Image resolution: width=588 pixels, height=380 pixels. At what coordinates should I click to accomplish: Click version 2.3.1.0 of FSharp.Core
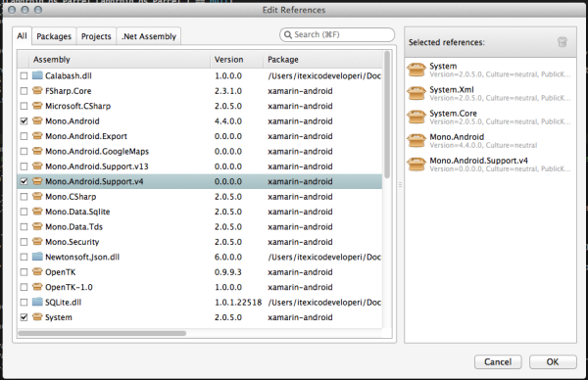tap(228, 91)
